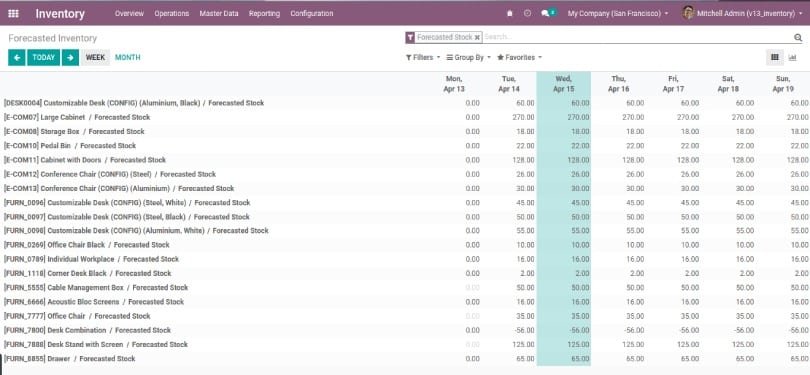Click the Thu, Apr 16 column header

pos(618,84)
